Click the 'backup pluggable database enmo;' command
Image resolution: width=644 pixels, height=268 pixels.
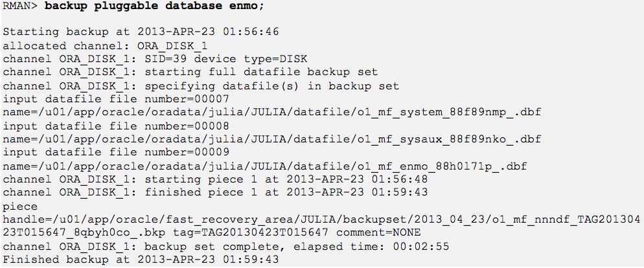[x=154, y=6]
